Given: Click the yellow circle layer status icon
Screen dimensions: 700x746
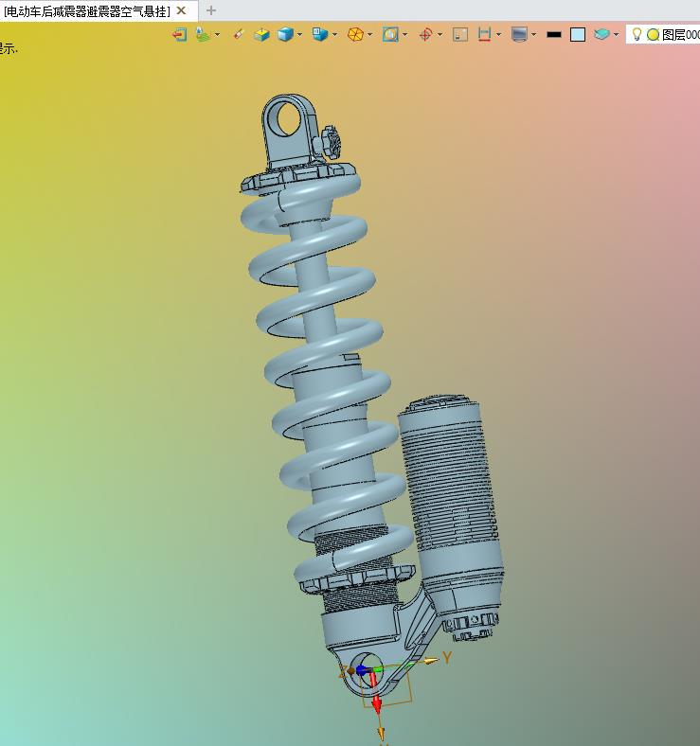Looking at the screenshot, I should pyautogui.click(x=653, y=35).
